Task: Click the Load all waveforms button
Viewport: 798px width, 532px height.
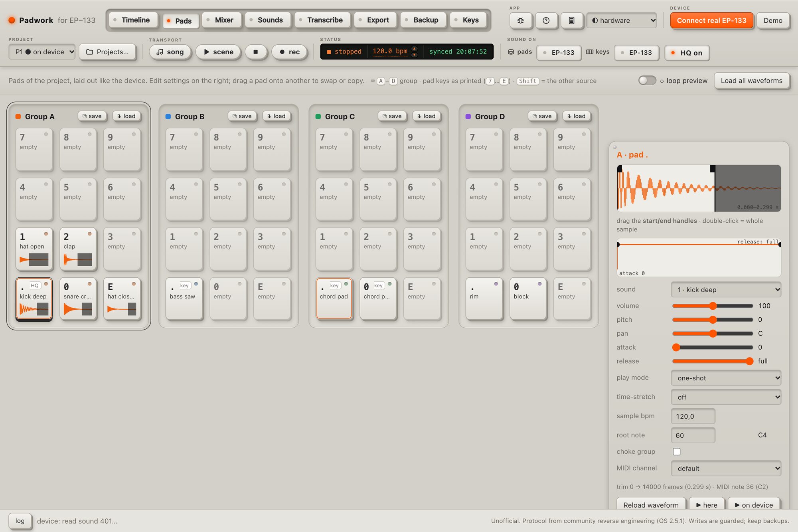Action: 751,81
